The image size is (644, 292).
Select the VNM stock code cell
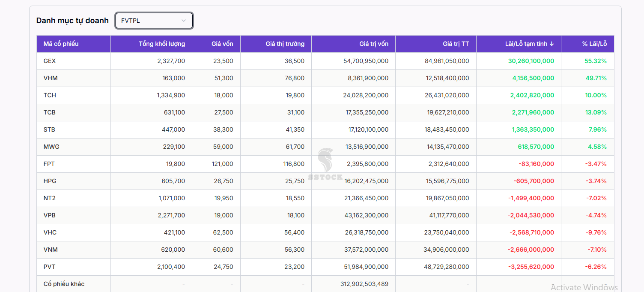click(51, 250)
